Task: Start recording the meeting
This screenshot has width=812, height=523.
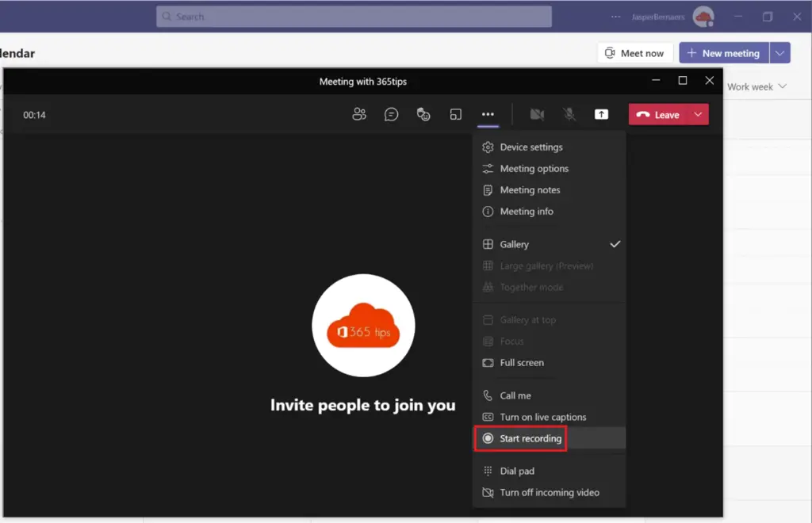Action: (549, 438)
